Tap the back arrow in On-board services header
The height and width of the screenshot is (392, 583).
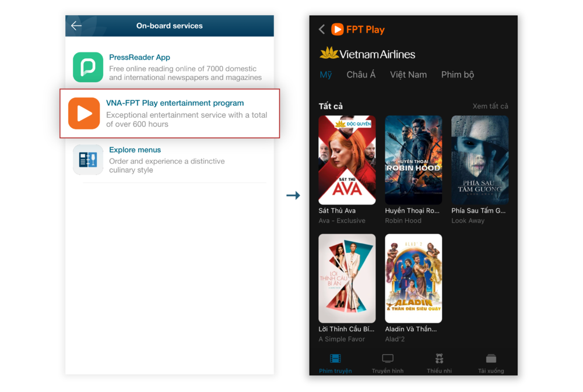tap(76, 26)
